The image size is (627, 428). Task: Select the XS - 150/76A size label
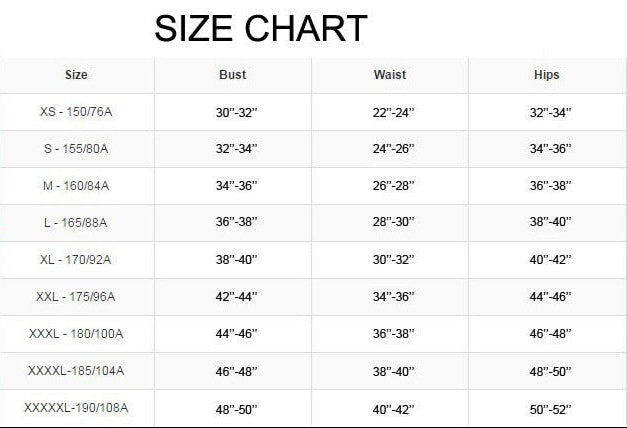[76, 111]
